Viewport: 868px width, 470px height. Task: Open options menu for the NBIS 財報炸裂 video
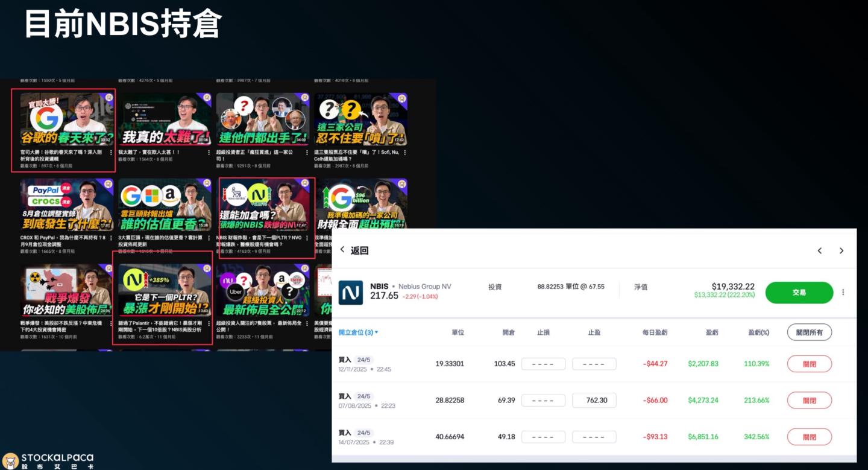[x=307, y=238]
